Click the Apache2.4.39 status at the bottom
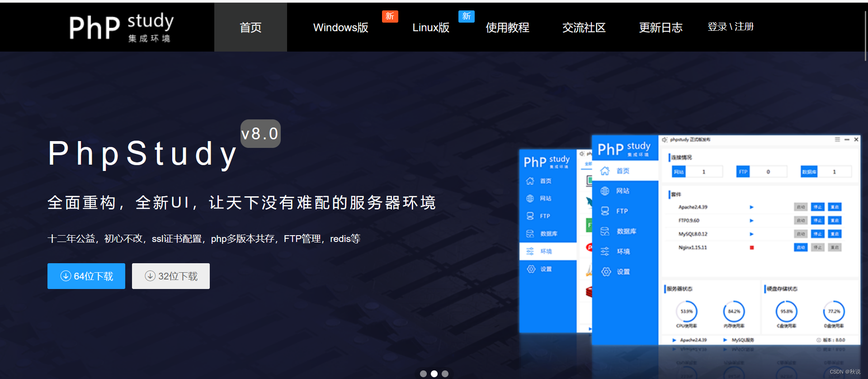868x379 pixels. (690, 340)
